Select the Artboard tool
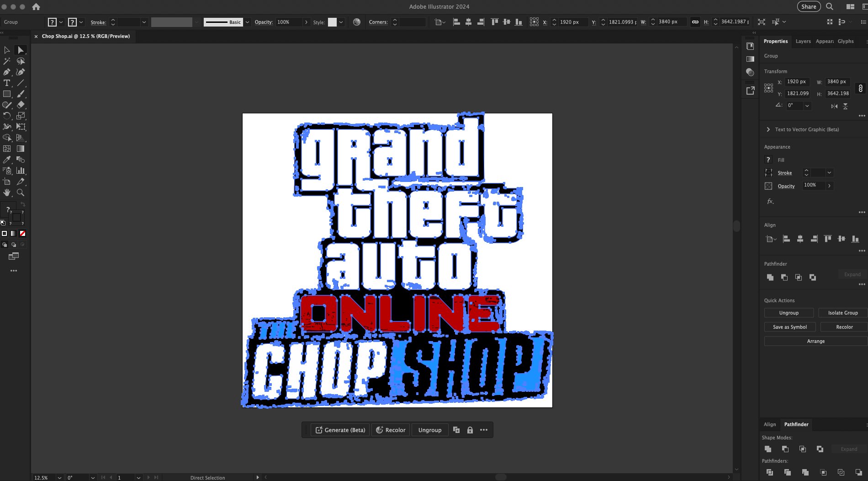 click(x=7, y=182)
